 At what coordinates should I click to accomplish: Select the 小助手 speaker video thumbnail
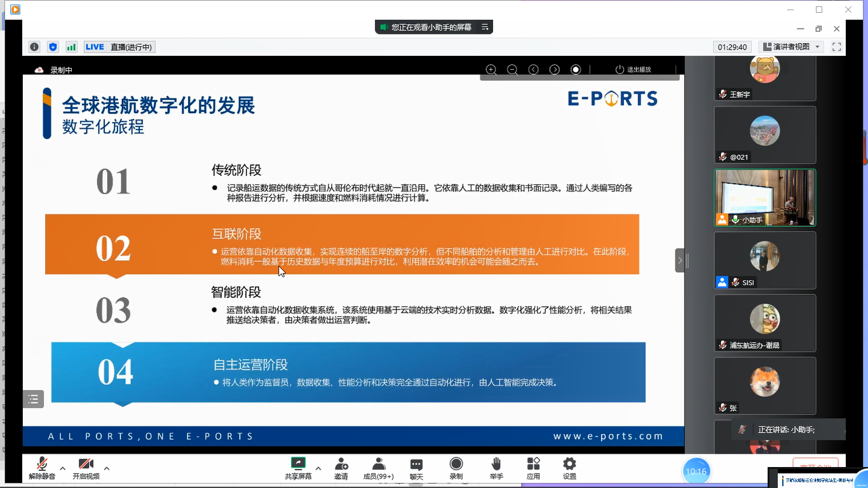pyautogui.click(x=764, y=197)
